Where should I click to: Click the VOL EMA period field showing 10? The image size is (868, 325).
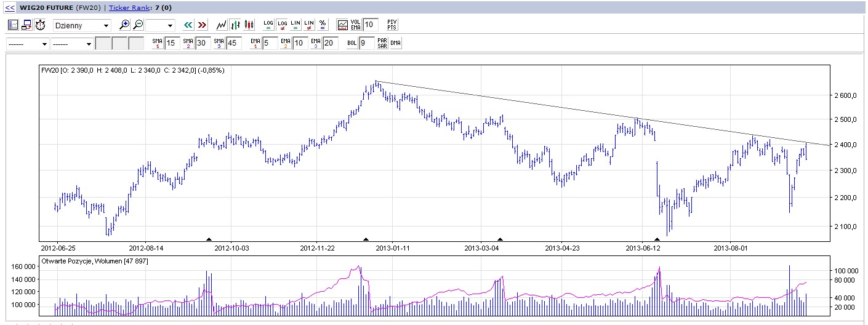coord(370,25)
